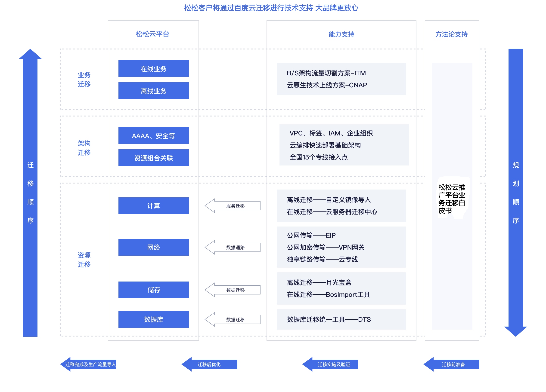Click 离线迁移——月光宝盒 line
Viewport: 546px width, 392px height.
click(319, 283)
